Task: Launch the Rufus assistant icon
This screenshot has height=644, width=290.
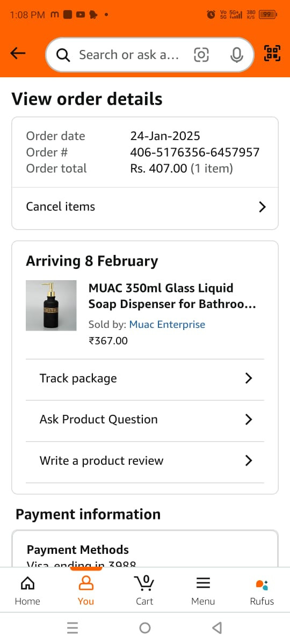Action: (262, 590)
